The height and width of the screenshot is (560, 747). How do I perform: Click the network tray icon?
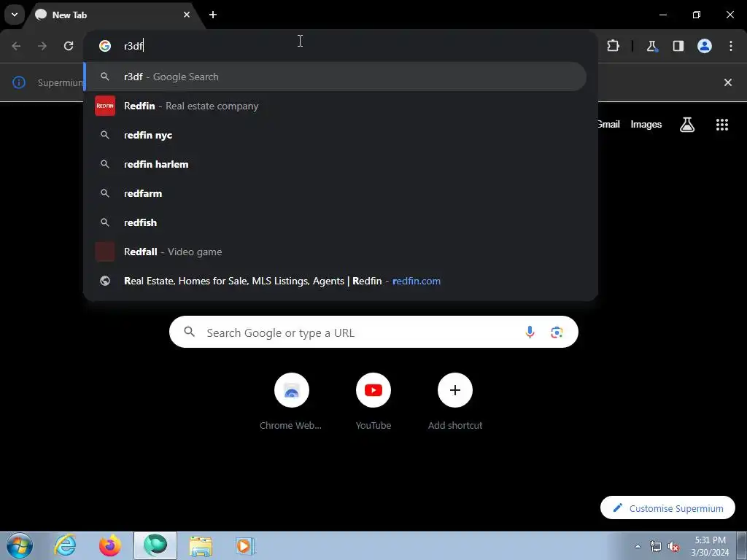click(656, 546)
